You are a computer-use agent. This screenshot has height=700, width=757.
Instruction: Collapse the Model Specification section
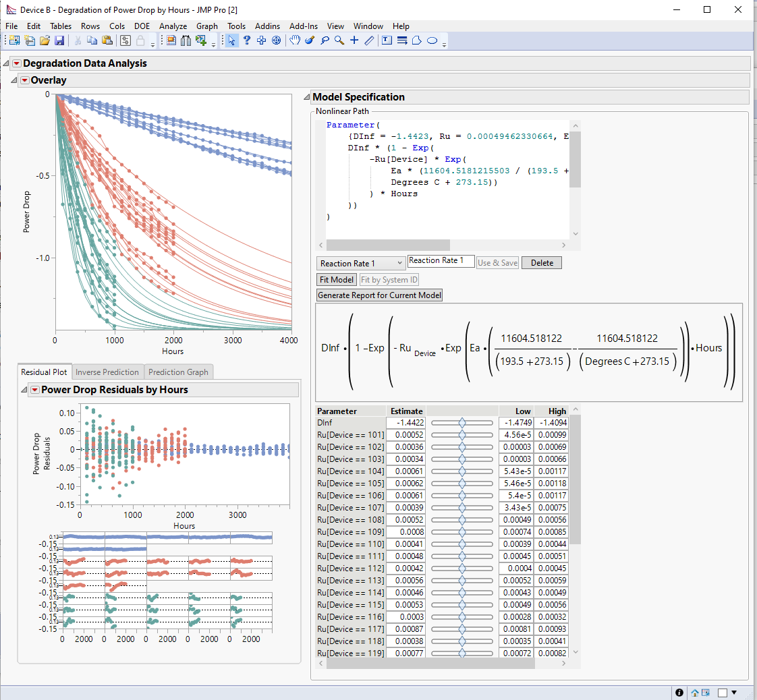tap(307, 96)
